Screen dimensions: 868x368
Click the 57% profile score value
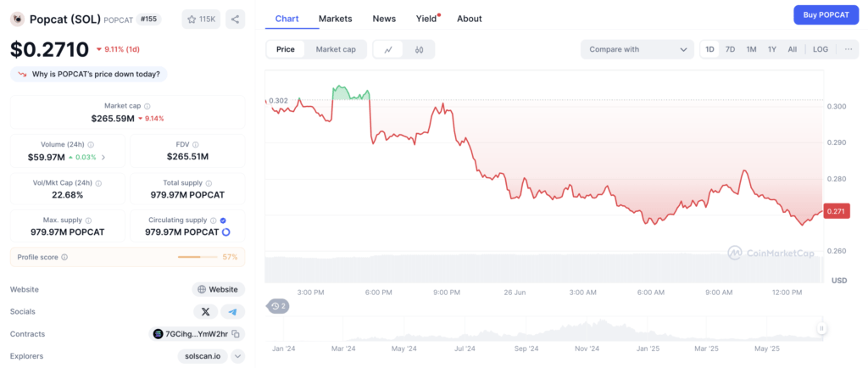230,257
